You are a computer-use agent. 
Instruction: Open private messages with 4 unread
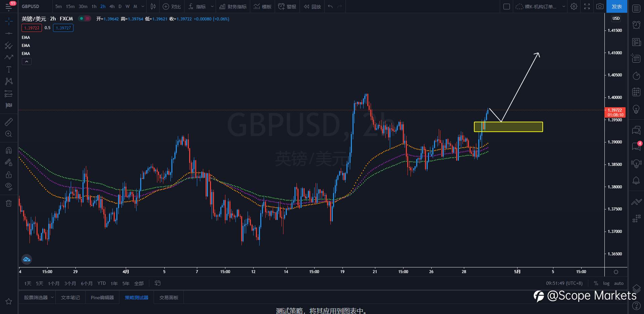pos(636,146)
